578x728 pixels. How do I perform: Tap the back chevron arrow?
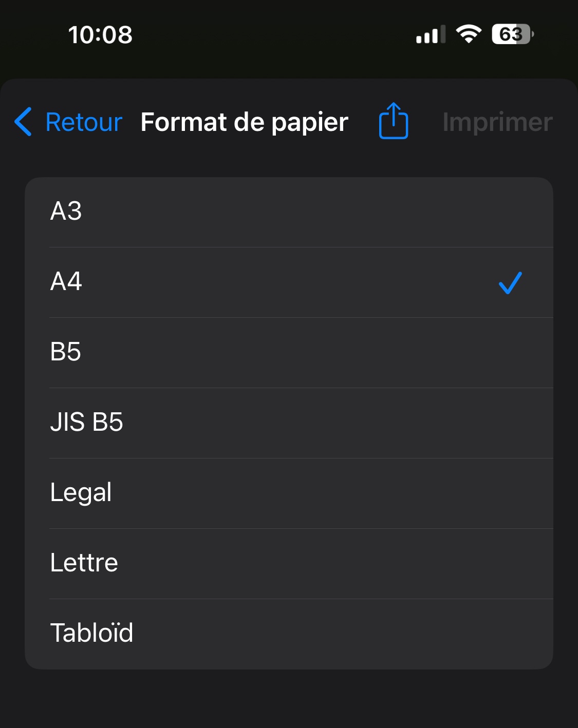click(23, 122)
